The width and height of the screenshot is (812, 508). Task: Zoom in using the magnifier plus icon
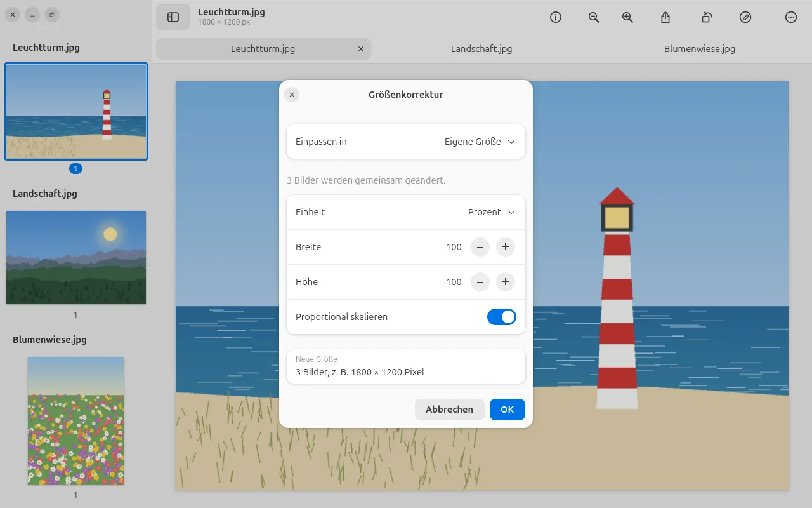pyautogui.click(x=627, y=17)
